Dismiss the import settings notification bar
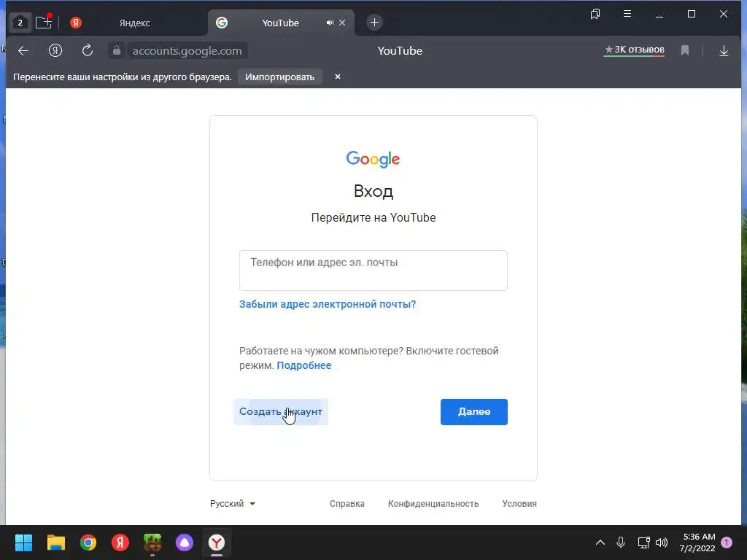This screenshot has width=747, height=560. [337, 77]
